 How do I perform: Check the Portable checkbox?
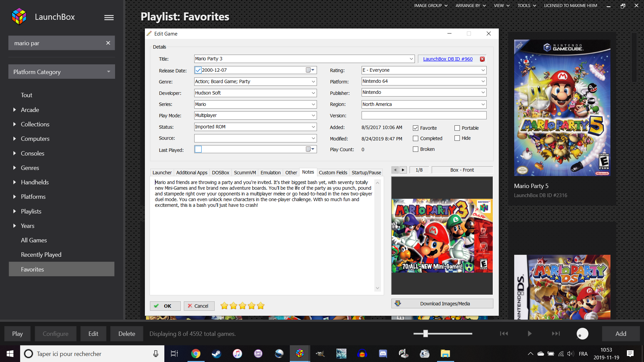pos(457,128)
